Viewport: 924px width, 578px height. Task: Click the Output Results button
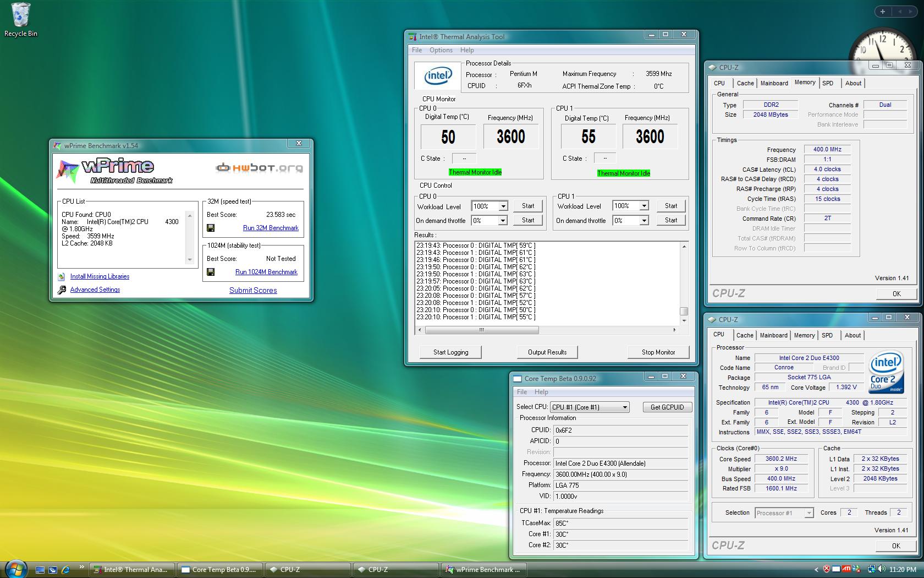(547, 352)
